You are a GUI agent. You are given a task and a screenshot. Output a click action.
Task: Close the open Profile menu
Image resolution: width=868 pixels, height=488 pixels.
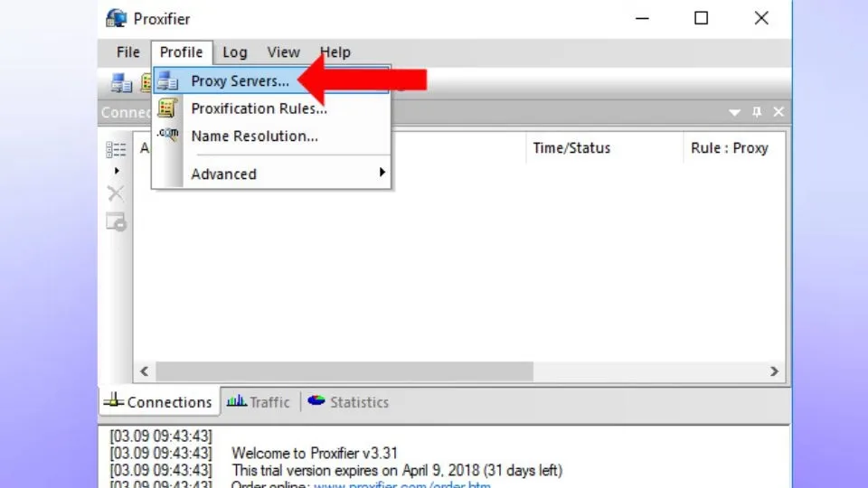(x=182, y=52)
